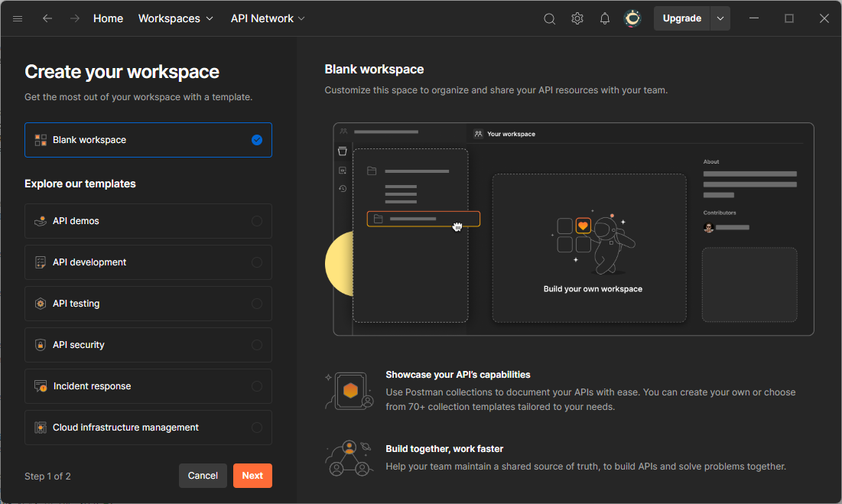Open the search magnifier icon

(x=549, y=18)
